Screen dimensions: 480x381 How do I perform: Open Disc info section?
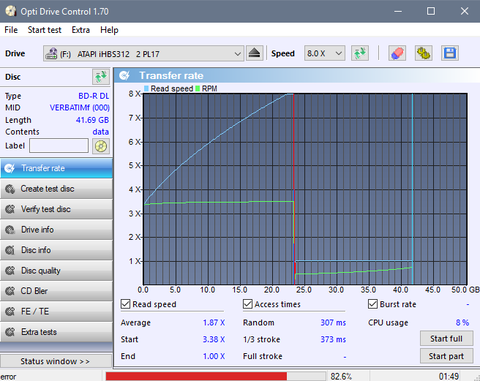click(56, 250)
